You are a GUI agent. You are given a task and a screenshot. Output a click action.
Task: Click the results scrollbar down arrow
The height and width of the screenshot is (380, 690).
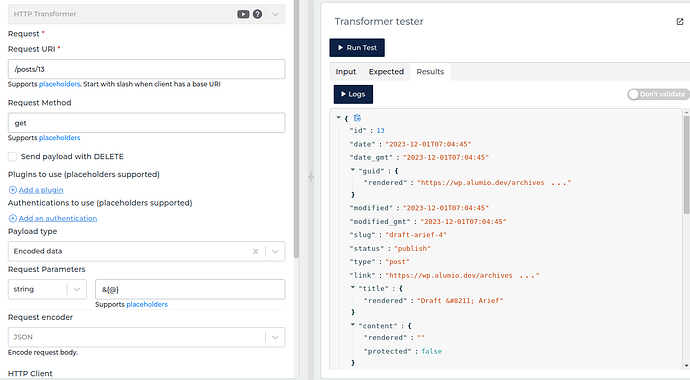pyautogui.click(x=686, y=366)
